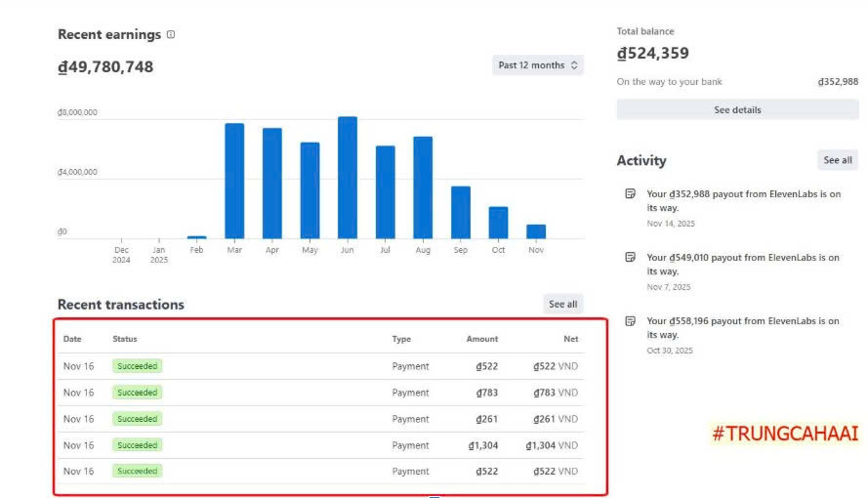Click the Nov 14 payout activity icon
The width and height of the screenshot is (868, 498).
(x=630, y=194)
